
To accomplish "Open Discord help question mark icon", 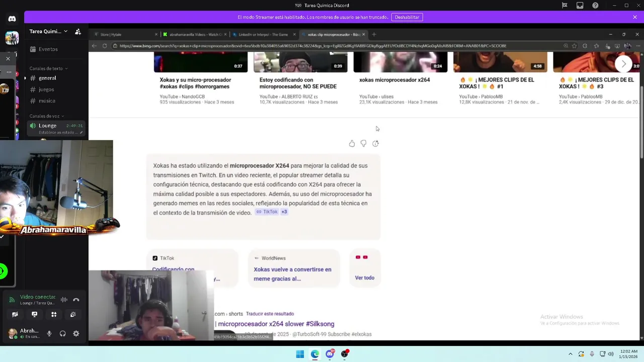I will 595,6.
